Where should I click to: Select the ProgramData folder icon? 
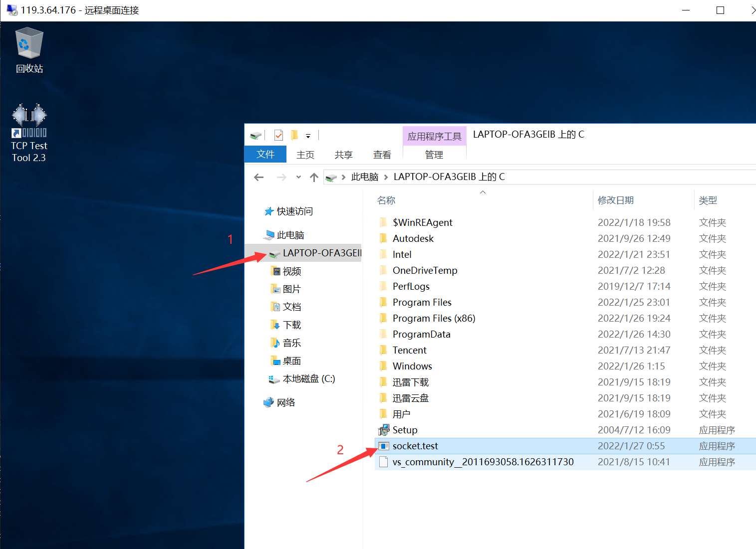(x=383, y=334)
